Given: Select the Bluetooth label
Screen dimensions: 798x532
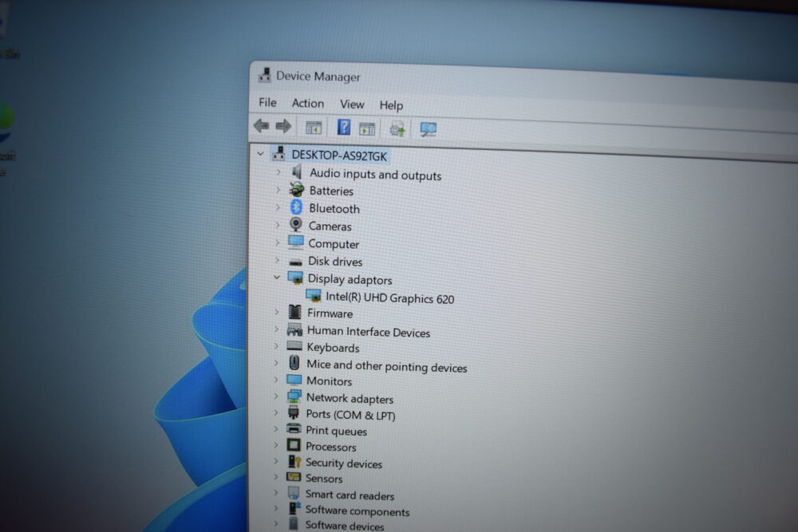Looking at the screenshot, I should pyautogui.click(x=334, y=208).
